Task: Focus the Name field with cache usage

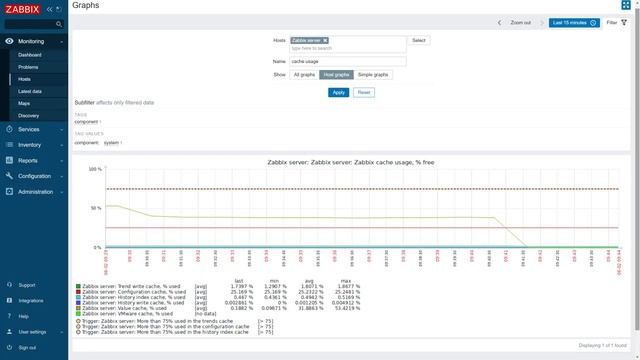Action: click(x=348, y=61)
